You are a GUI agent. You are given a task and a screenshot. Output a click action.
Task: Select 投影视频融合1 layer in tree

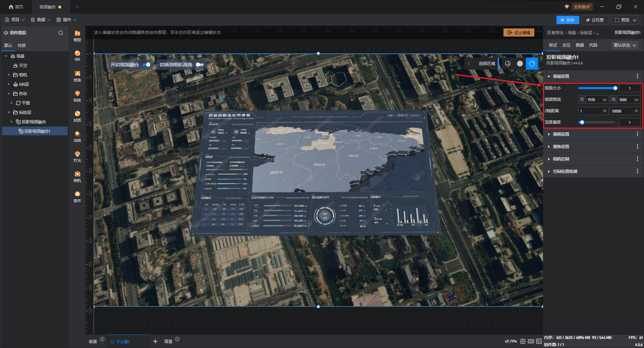35,131
